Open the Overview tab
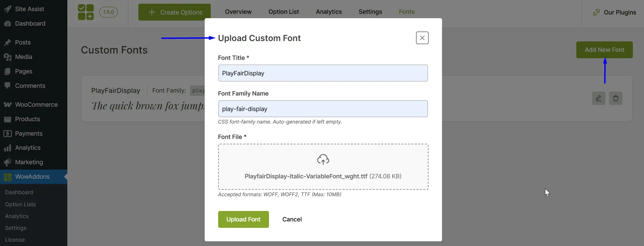 (238, 12)
